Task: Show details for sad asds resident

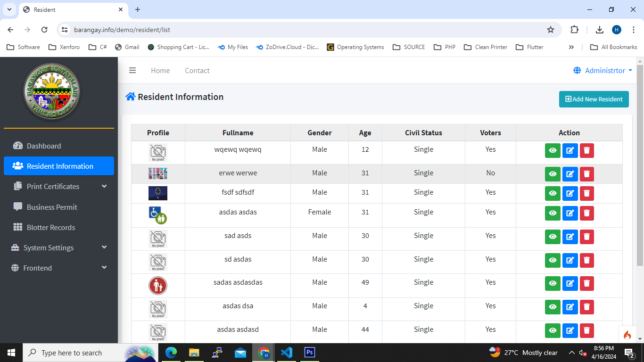Action: tap(553, 237)
